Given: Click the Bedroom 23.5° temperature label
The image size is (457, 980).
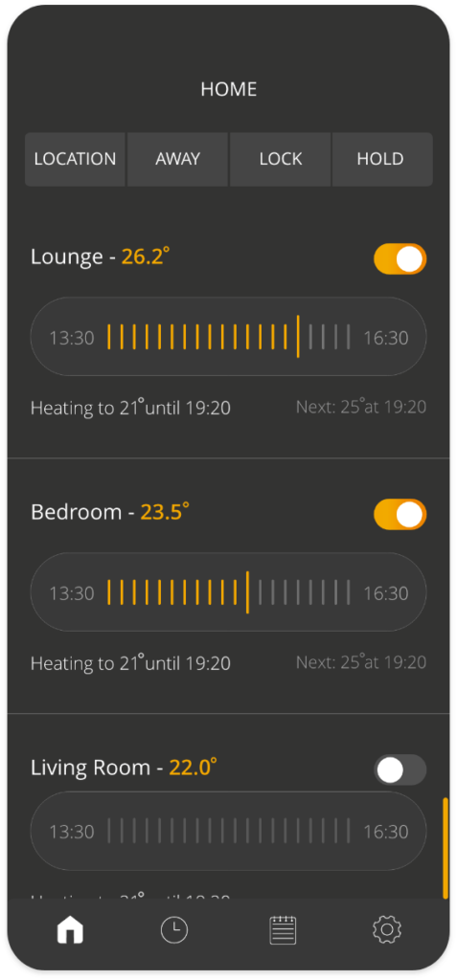Looking at the screenshot, I should (x=165, y=512).
